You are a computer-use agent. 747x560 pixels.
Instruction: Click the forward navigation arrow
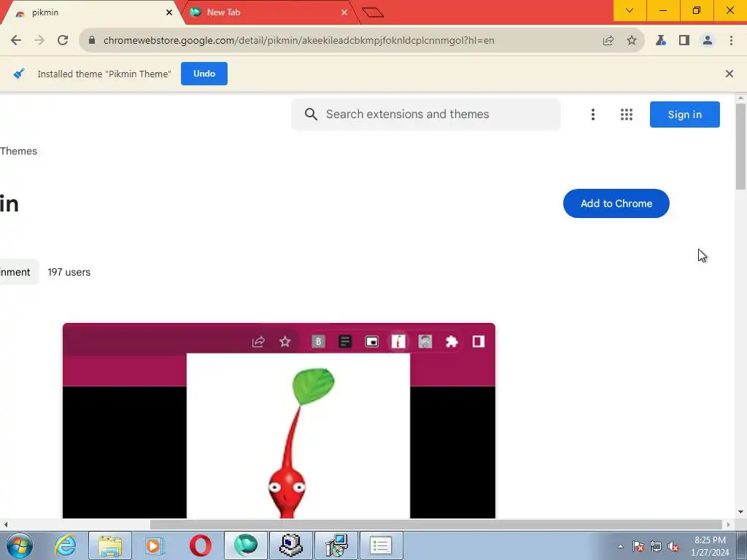39,41
